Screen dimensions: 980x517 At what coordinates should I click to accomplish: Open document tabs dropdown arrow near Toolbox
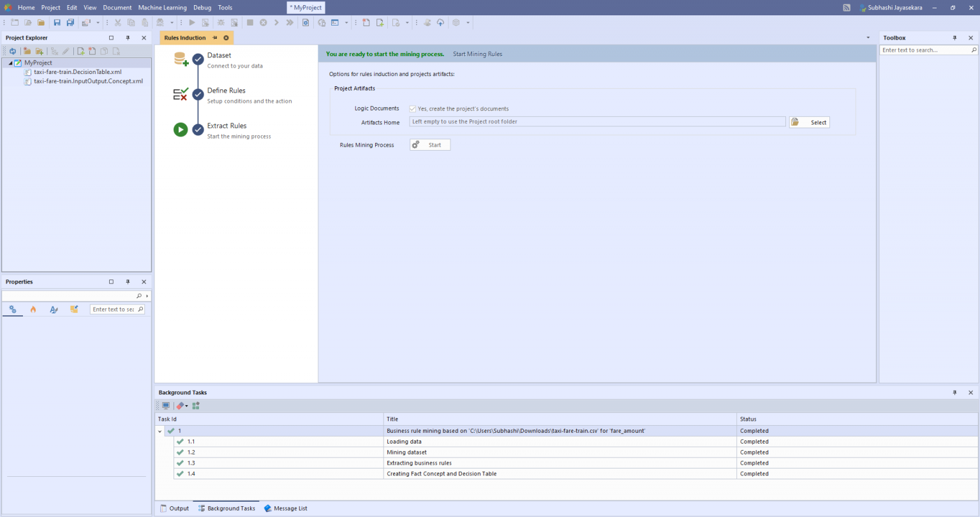pos(868,38)
